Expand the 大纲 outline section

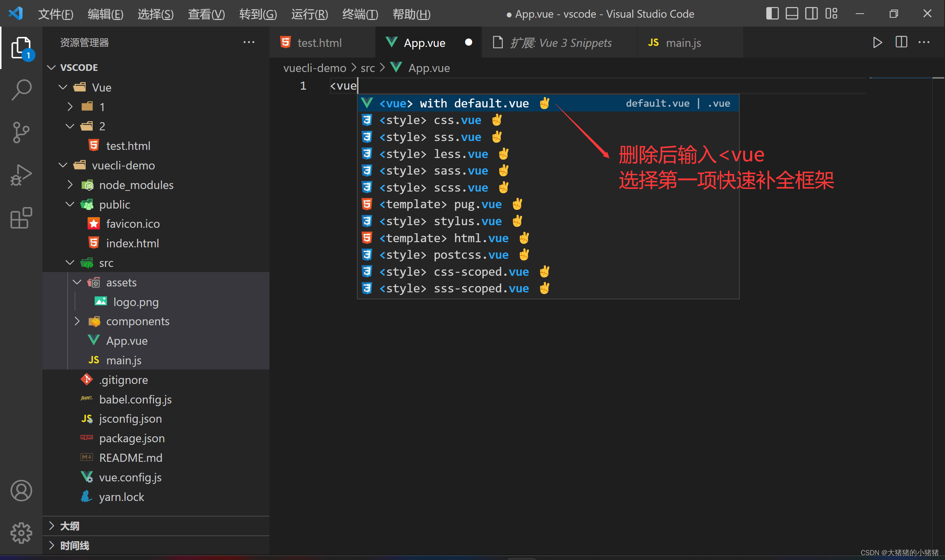[x=52, y=526]
